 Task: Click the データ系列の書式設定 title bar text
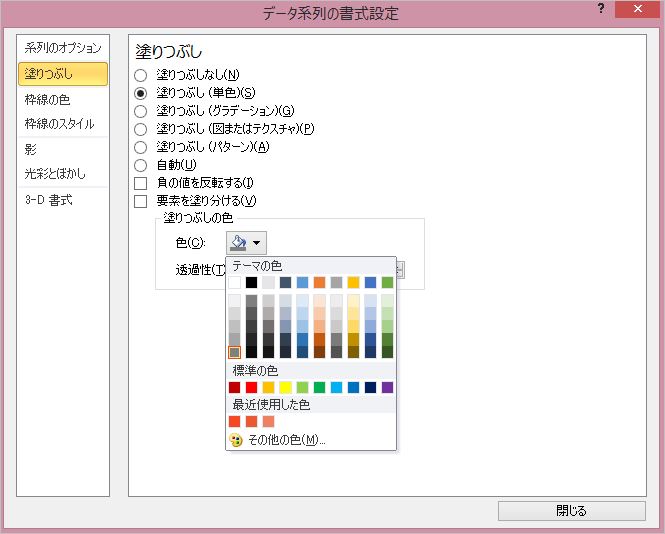pyautogui.click(x=331, y=14)
